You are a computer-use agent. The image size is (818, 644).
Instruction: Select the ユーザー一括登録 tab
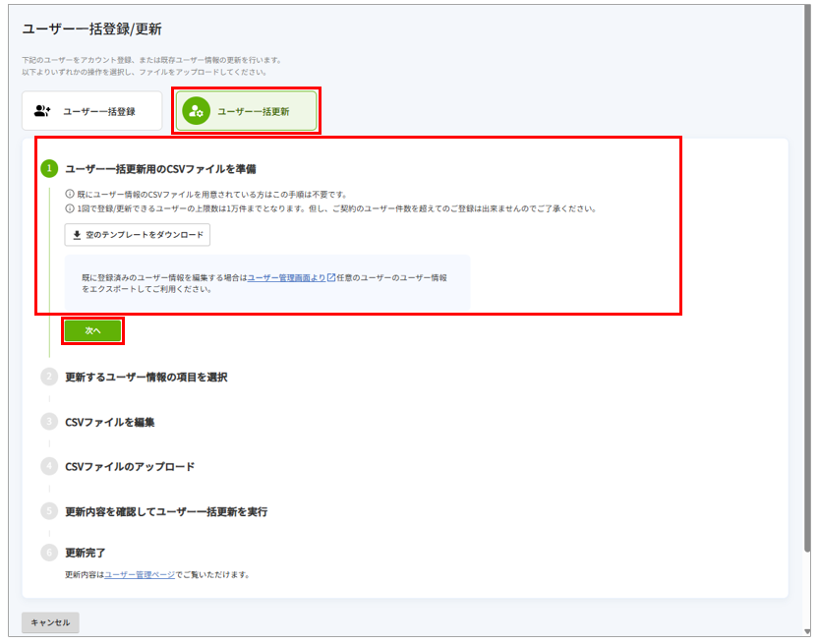click(x=91, y=111)
